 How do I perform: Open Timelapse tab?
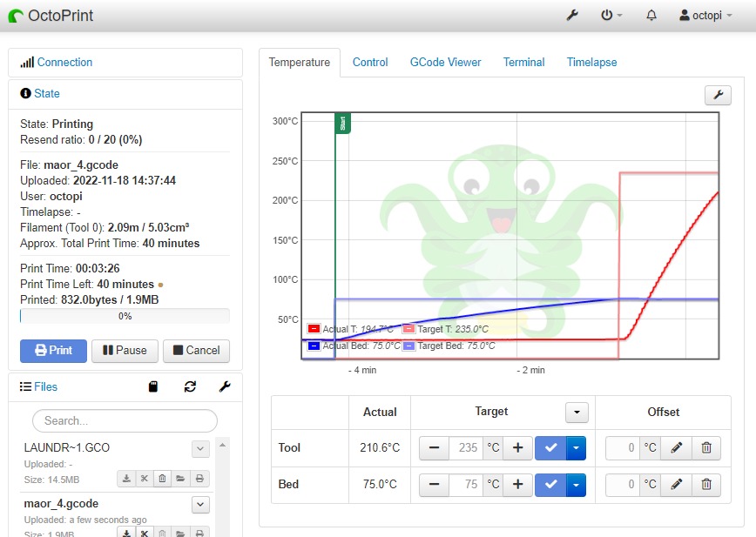pyautogui.click(x=591, y=62)
